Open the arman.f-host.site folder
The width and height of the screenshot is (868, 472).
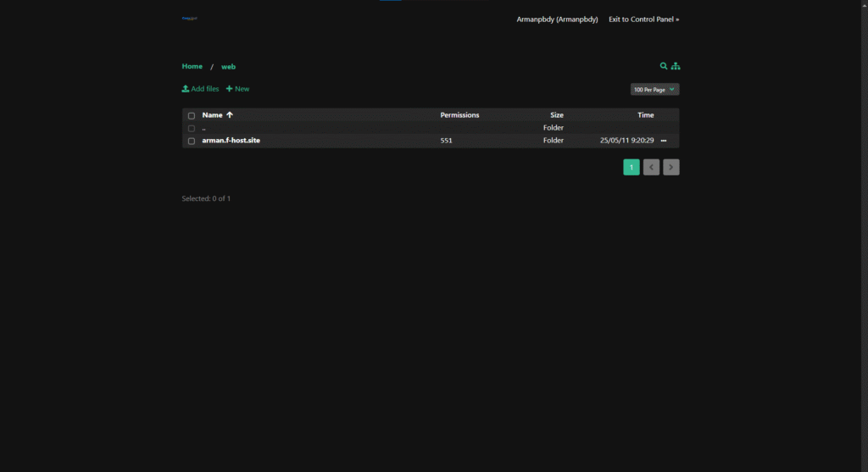coord(231,141)
